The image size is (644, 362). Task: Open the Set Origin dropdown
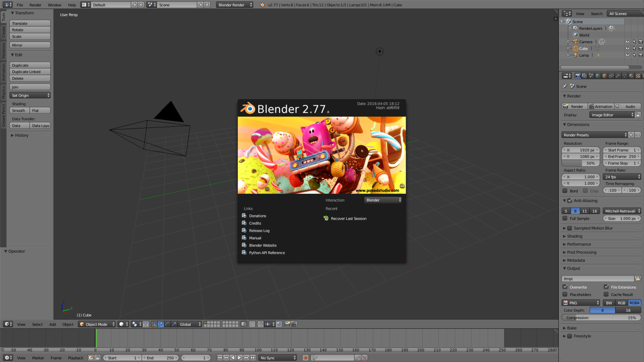(x=30, y=95)
